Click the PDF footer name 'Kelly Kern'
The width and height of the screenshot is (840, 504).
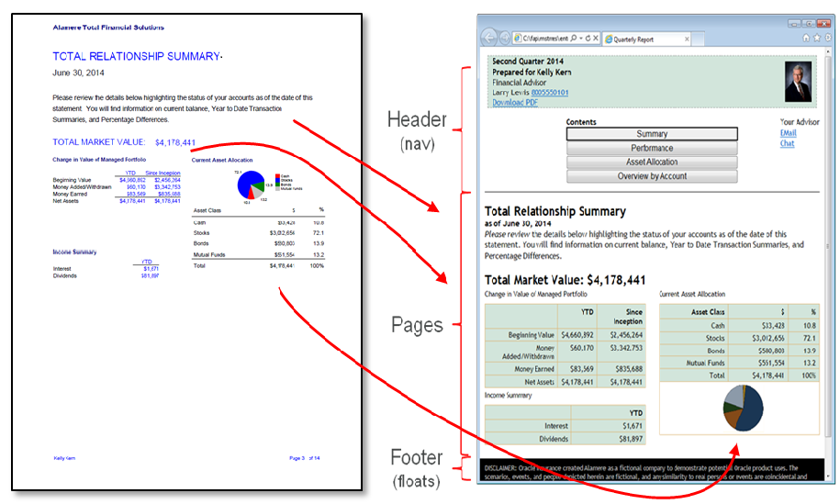[x=64, y=458]
